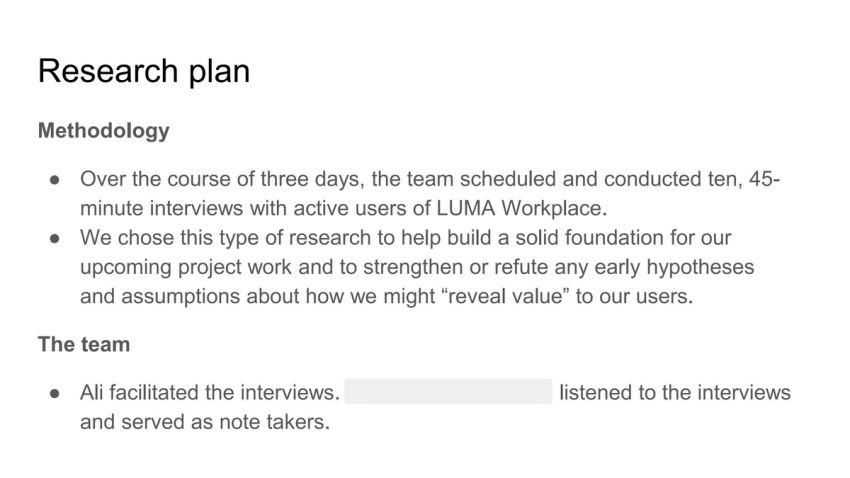
Task: Click the text "listened to the interviews"
Action: coord(675,393)
